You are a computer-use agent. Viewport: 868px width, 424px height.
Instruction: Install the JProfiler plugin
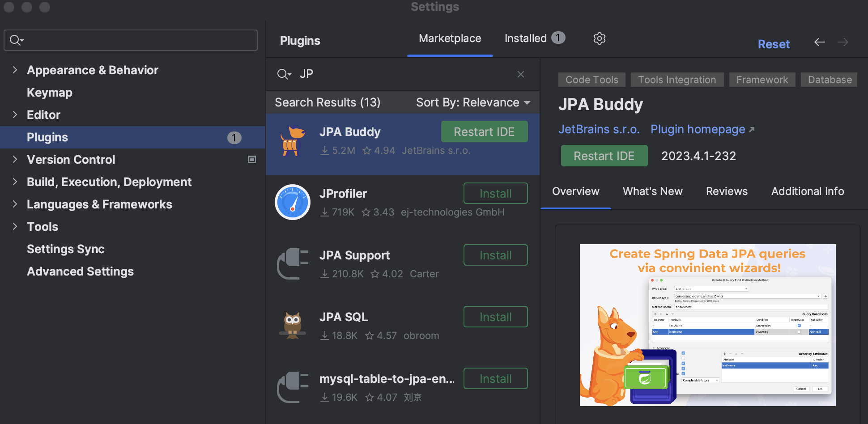tap(496, 194)
